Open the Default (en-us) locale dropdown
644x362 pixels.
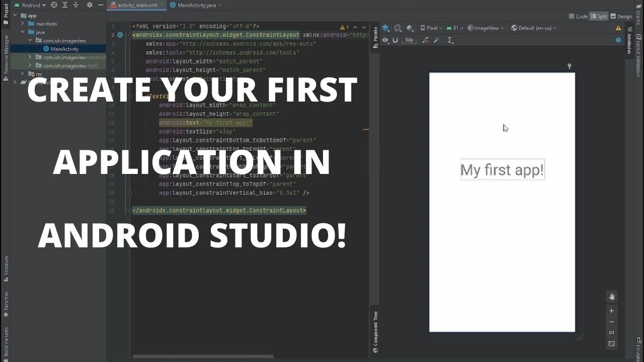pos(534,28)
